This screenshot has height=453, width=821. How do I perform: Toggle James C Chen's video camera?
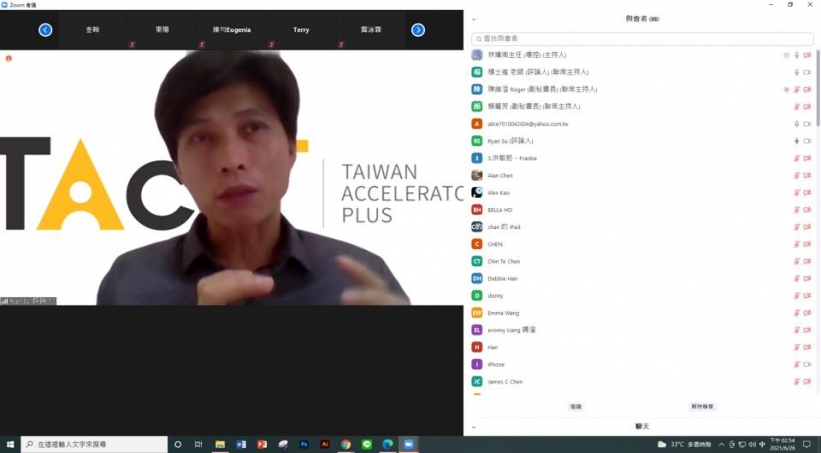(x=807, y=381)
